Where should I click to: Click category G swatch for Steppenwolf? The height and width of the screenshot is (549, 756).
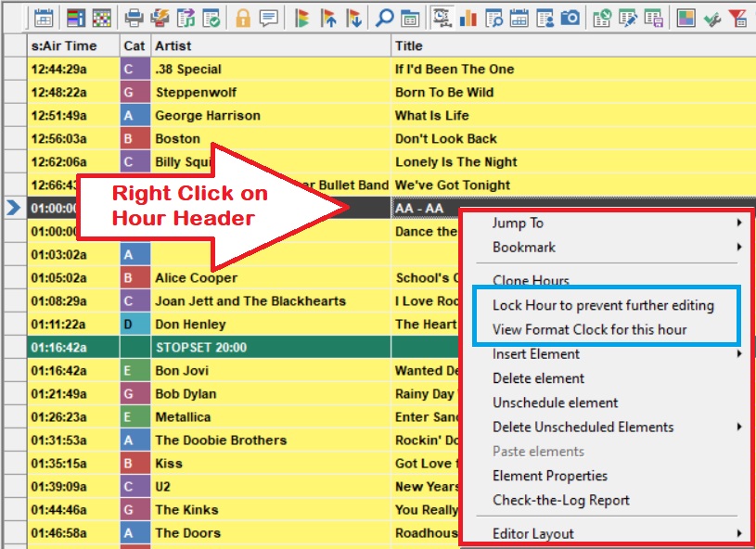tap(135, 92)
